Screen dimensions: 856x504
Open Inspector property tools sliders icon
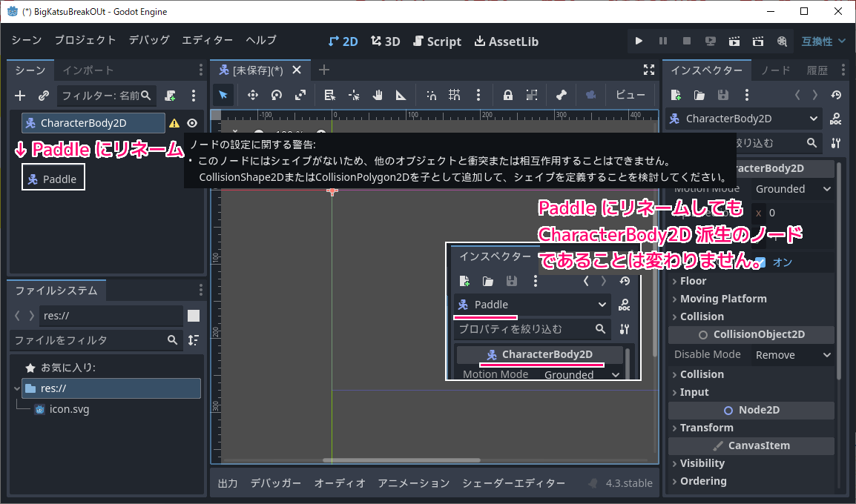tap(836, 143)
